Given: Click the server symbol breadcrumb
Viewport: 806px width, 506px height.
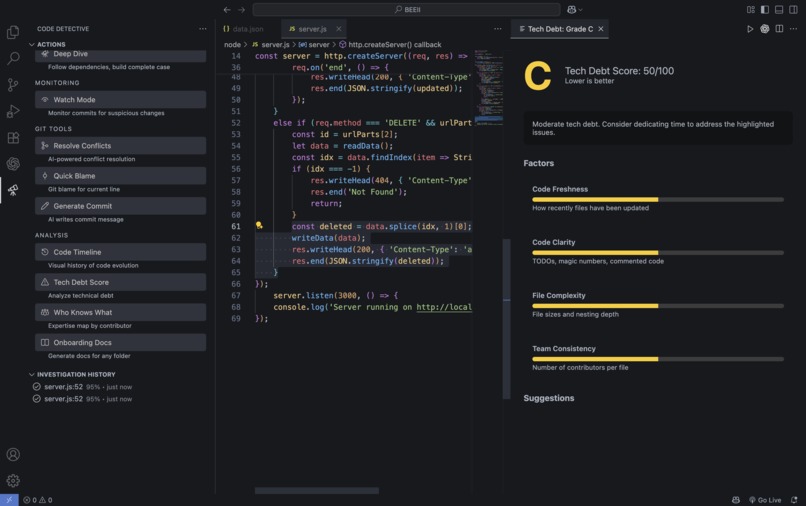Looking at the screenshot, I should [314, 45].
